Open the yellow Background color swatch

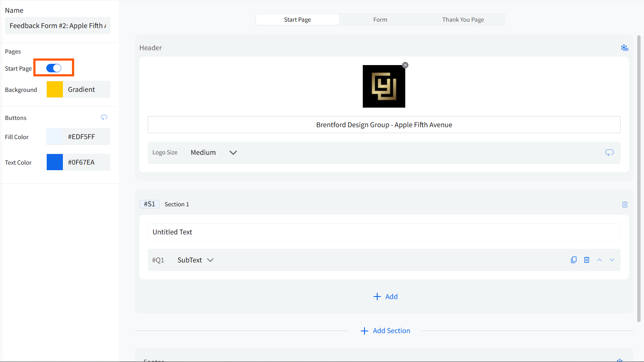[55, 89]
